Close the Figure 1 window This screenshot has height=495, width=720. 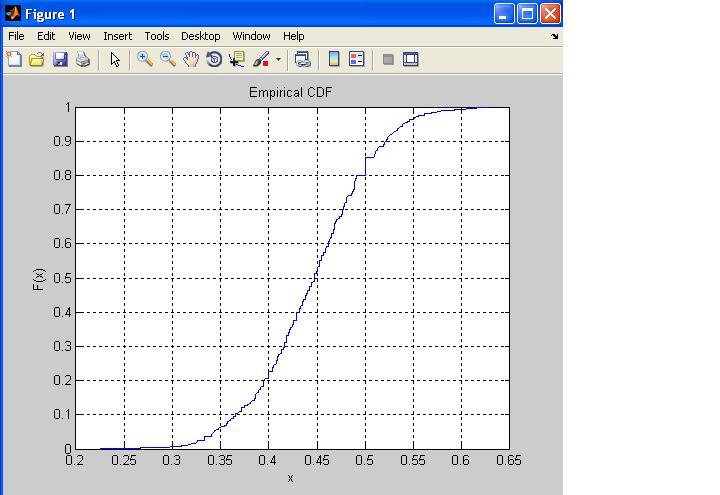[550, 14]
